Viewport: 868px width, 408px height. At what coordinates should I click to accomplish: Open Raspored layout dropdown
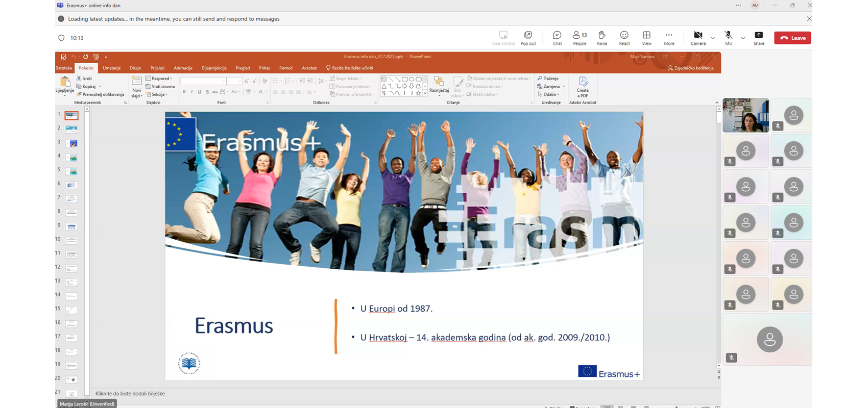coord(159,79)
